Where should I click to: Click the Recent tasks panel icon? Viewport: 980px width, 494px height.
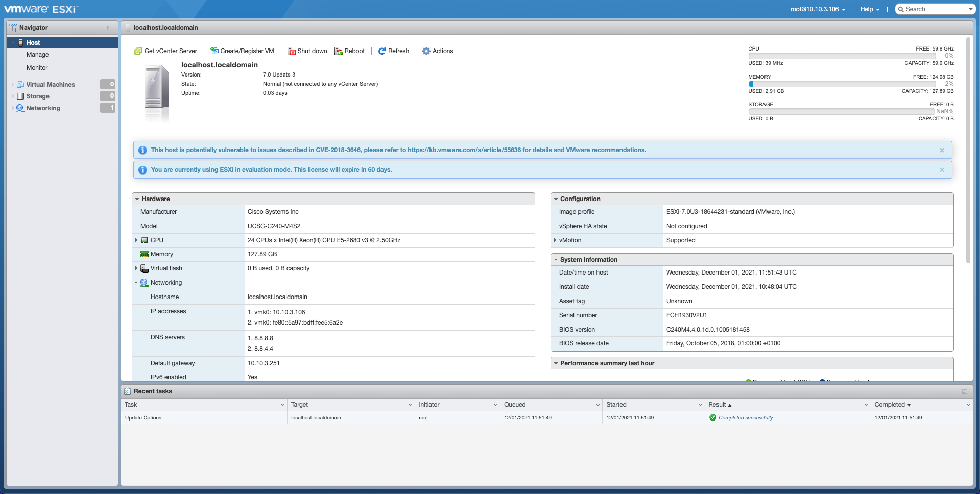(128, 391)
